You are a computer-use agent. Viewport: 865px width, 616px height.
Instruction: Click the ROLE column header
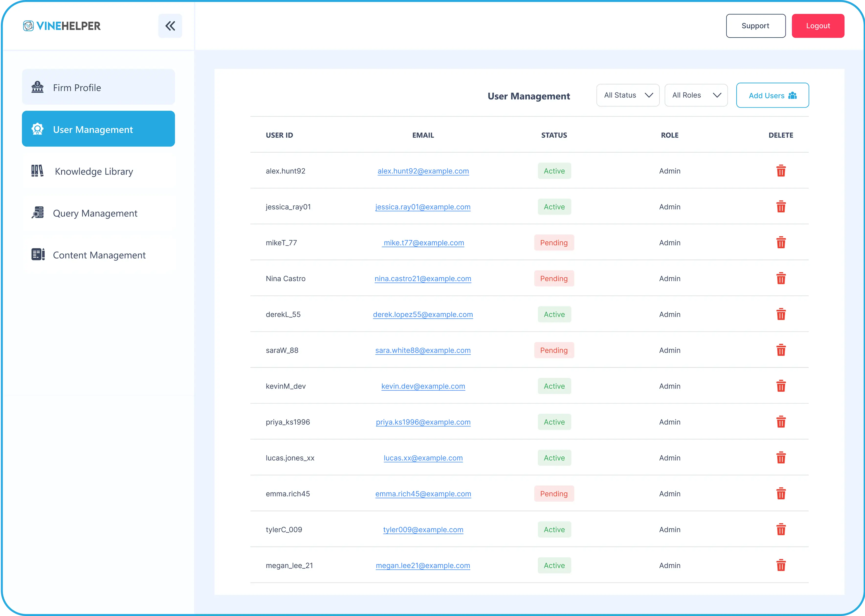tap(670, 135)
